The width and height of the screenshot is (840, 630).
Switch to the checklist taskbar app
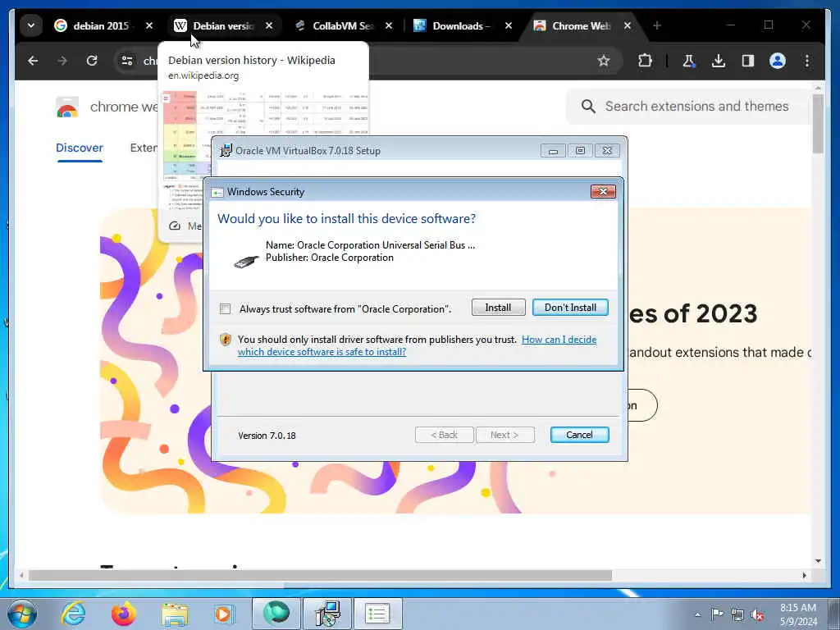[x=377, y=614]
